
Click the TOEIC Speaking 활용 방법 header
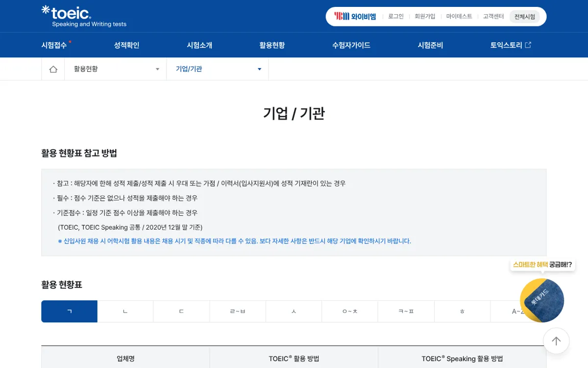[x=462, y=358]
